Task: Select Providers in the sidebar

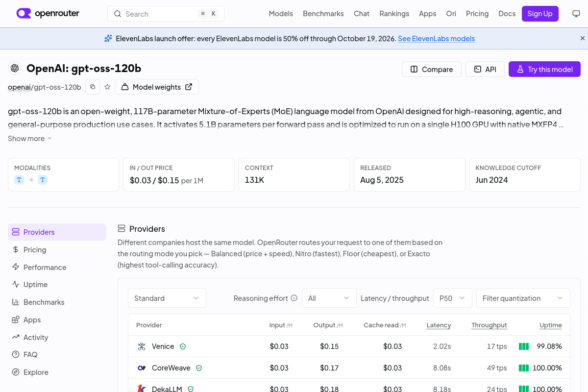Action: click(x=57, y=232)
